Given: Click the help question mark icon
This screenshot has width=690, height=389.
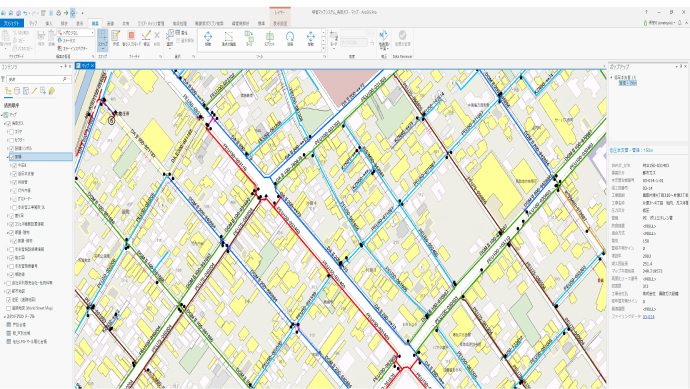Looking at the screenshot, I should pos(646,12).
